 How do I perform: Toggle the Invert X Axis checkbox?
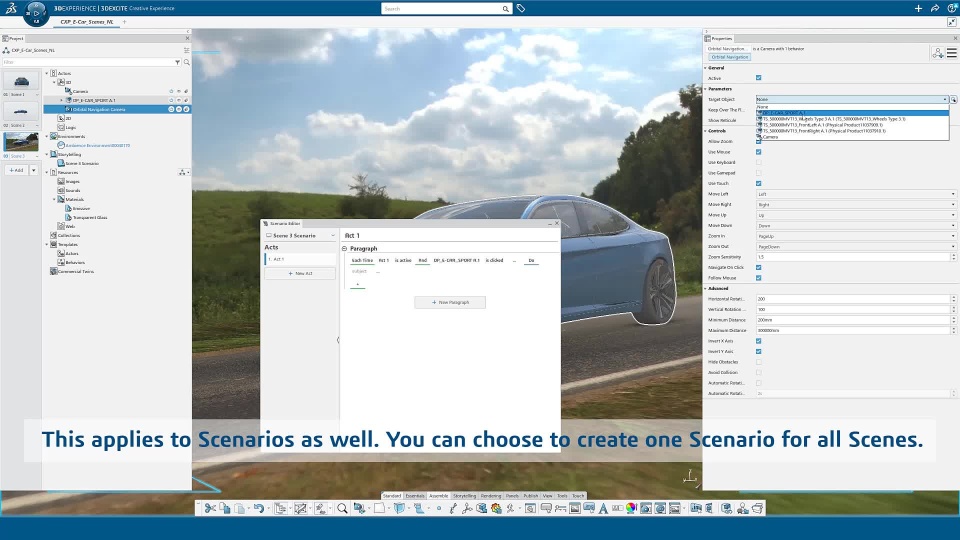759,341
